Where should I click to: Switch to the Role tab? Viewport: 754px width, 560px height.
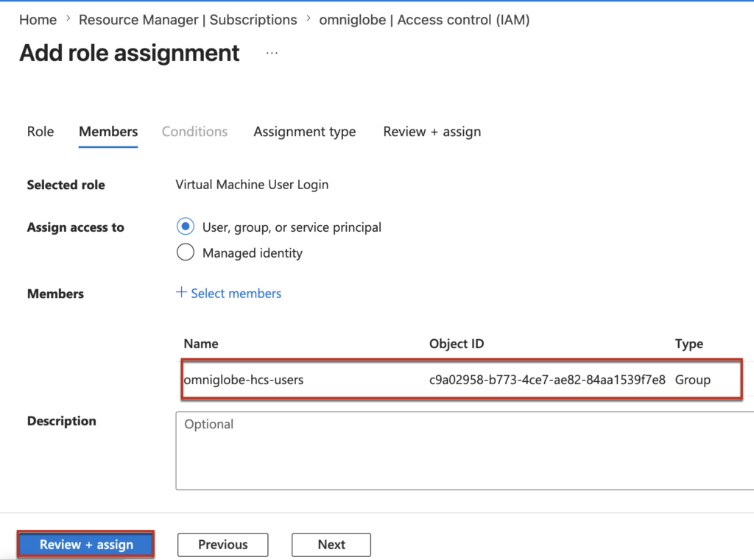point(40,132)
